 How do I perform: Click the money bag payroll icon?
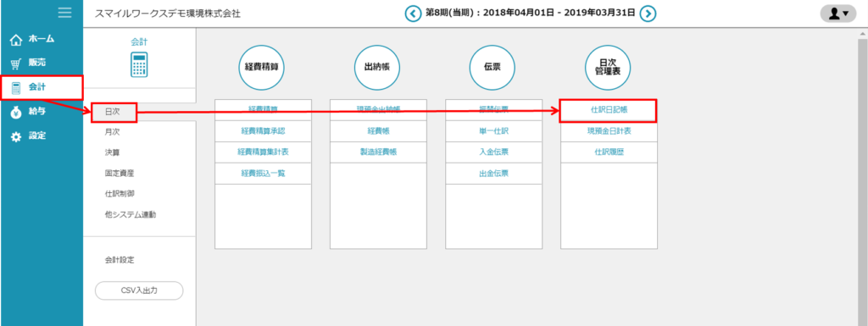16,112
